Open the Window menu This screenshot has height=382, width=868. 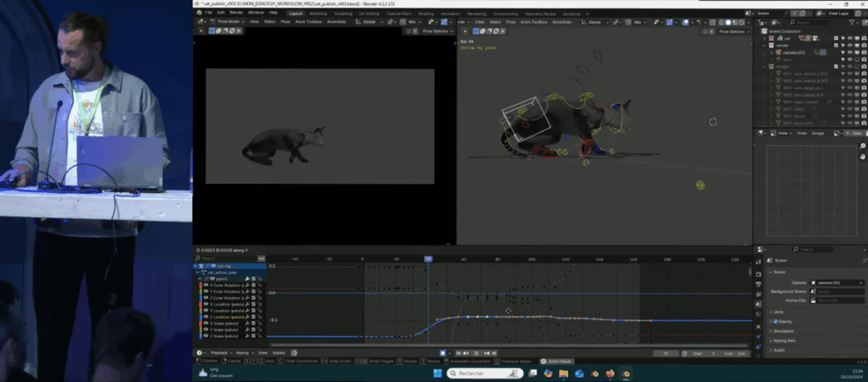coord(256,12)
